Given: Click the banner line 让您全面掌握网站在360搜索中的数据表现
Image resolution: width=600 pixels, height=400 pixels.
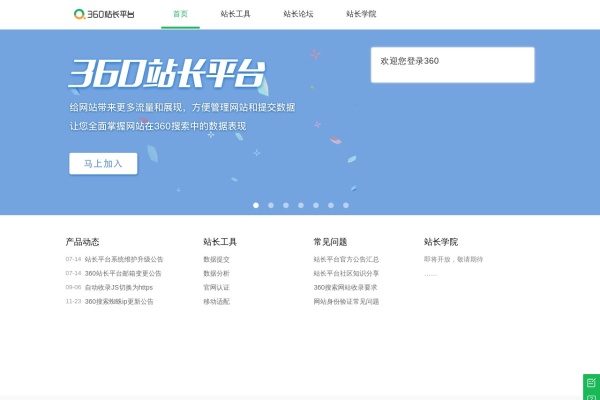Looking at the screenshot, I should tap(158, 126).
